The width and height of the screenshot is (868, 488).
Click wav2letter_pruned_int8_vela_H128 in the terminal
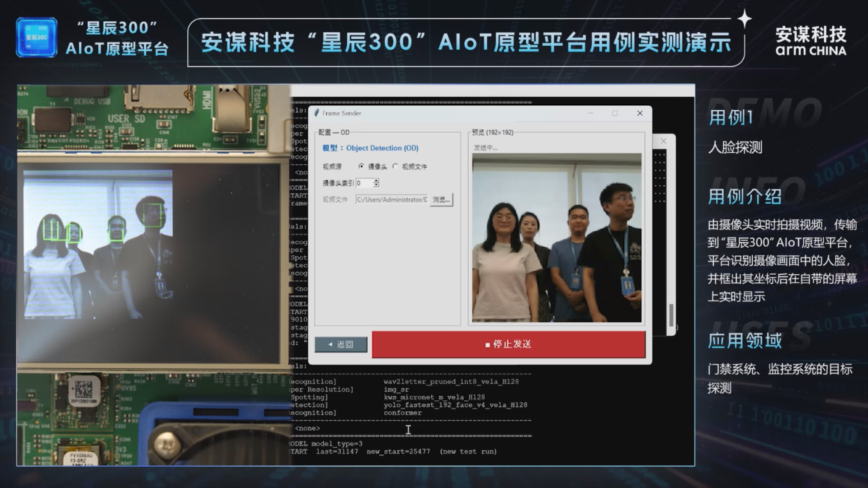(x=451, y=382)
